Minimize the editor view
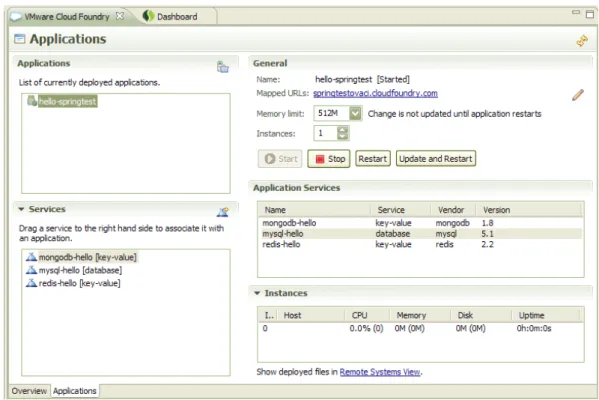The height and width of the screenshot is (400, 599). coord(576,12)
